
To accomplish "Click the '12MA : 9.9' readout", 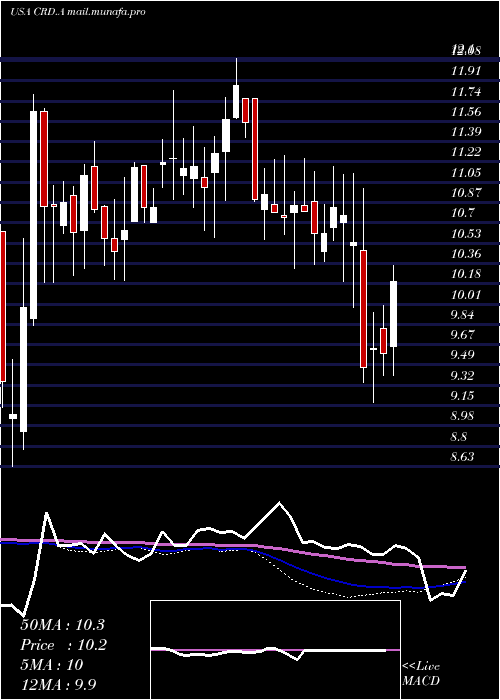I will [x=59, y=685].
